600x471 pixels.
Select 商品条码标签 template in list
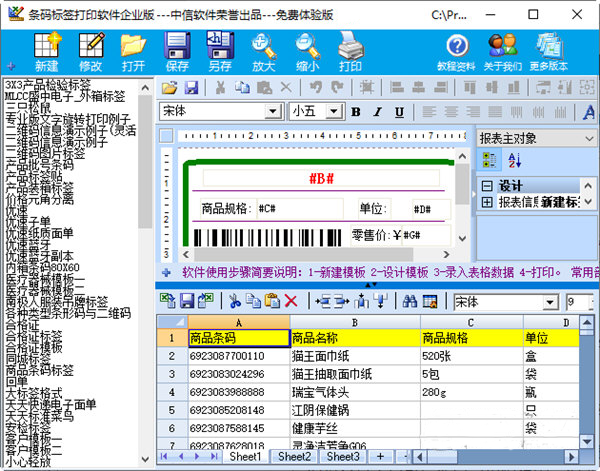(x=40, y=370)
